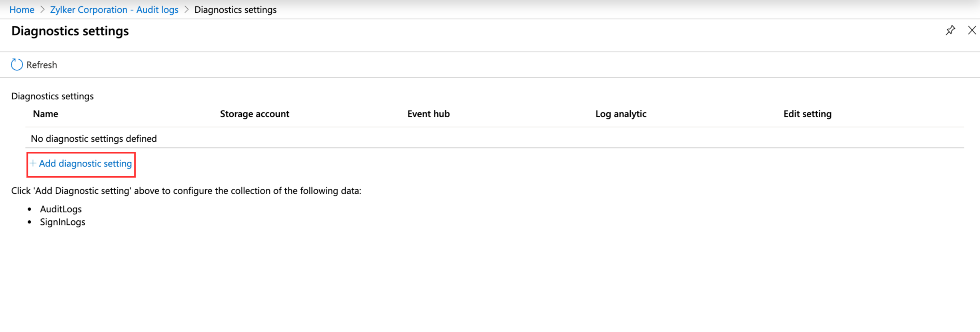Open the Zylker Corporation - Audit logs breadcrumb
The height and width of the screenshot is (332, 980).
[x=114, y=9]
